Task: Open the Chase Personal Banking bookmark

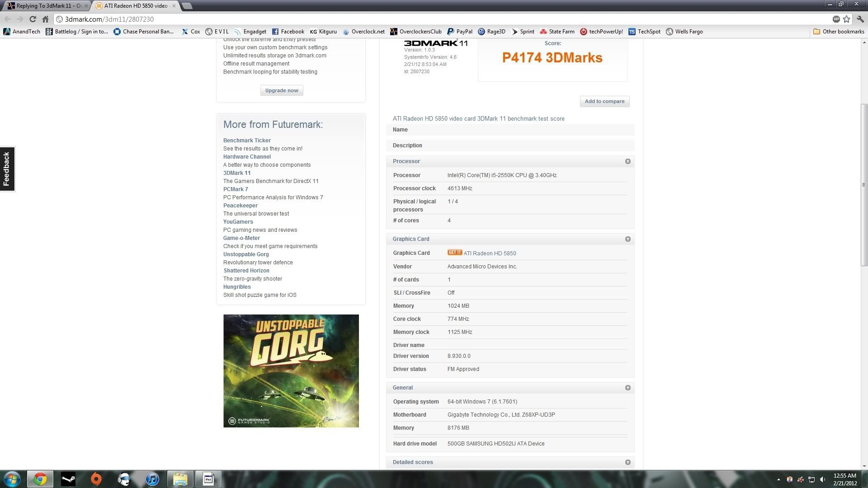Action: pyautogui.click(x=144, y=32)
